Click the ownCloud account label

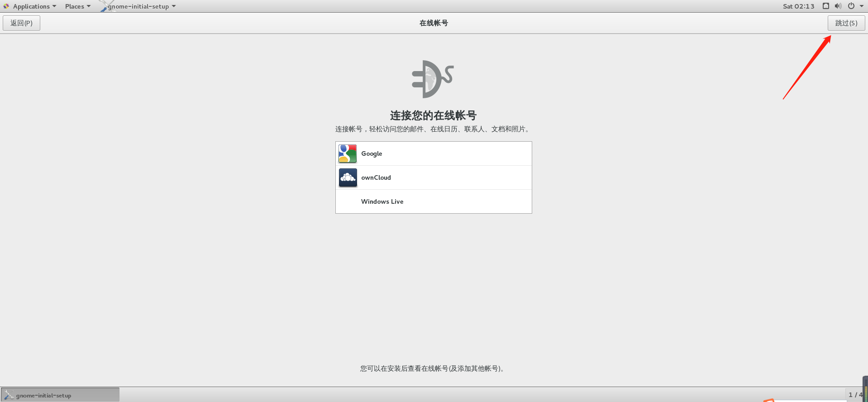coord(376,177)
